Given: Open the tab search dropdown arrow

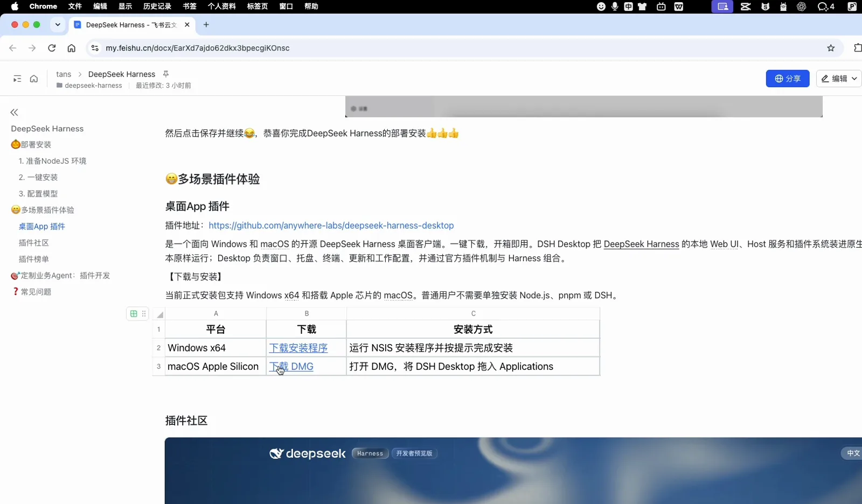Looking at the screenshot, I should 58,25.
